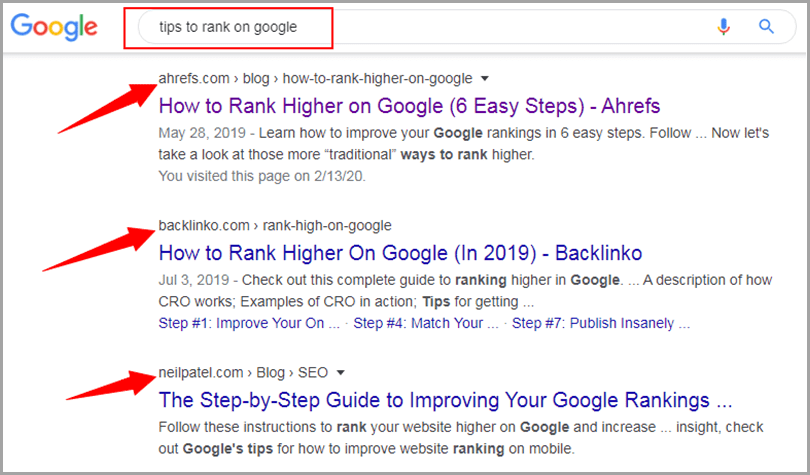Viewport: 810px width, 475px height.
Task: Follow sitelink 'Step #7: Publish Insanely ...'
Action: (x=601, y=323)
